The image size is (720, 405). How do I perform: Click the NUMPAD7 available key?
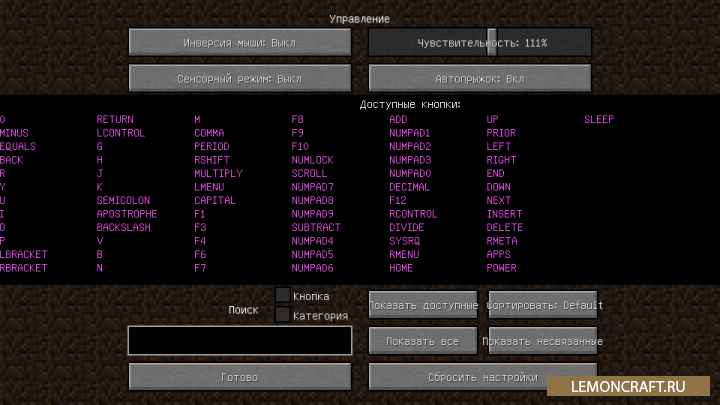pyautogui.click(x=312, y=187)
